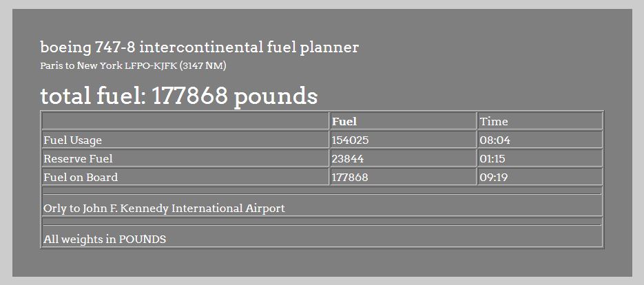Click the All weights in POUNDS note
The width and height of the screenshot is (644, 285).
(x=105, y=240)
